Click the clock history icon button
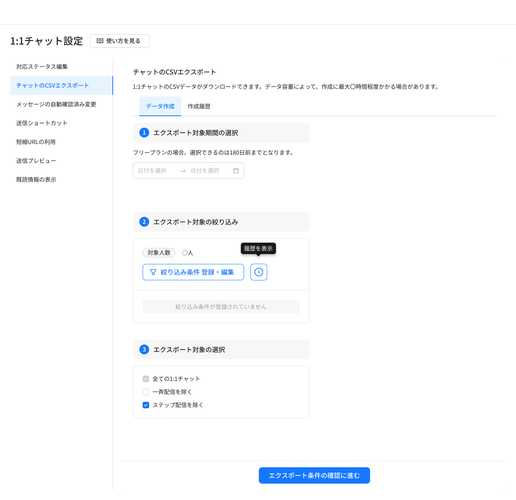This screenshot has width=516, height=500. (x=259, y=272)
